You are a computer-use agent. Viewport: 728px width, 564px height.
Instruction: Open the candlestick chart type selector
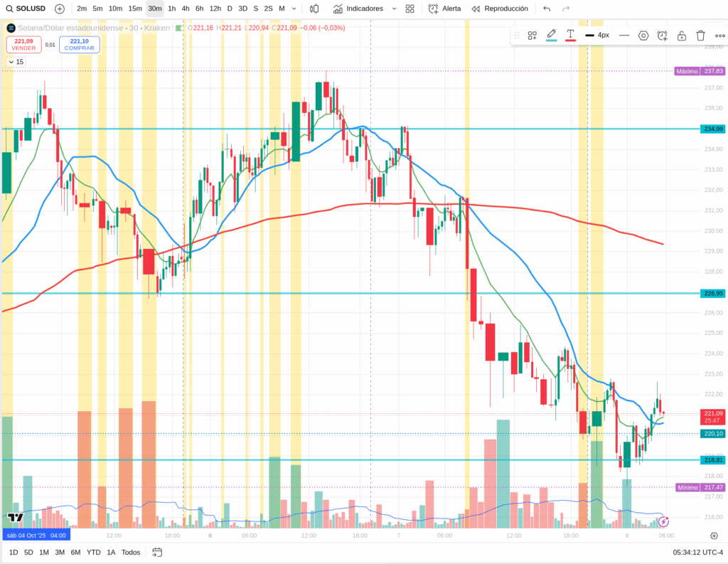(x=314, y=9)
